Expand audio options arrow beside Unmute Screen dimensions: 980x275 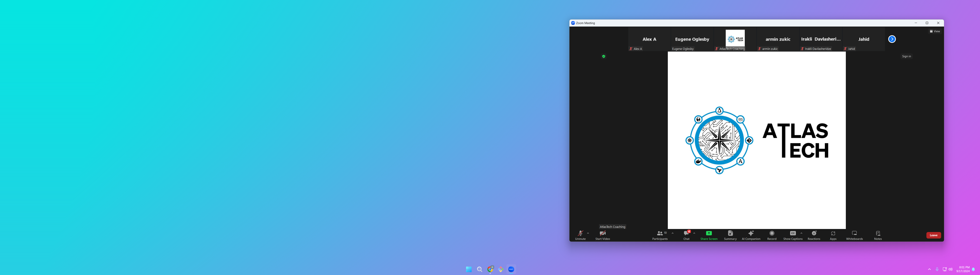coord(588,233)
